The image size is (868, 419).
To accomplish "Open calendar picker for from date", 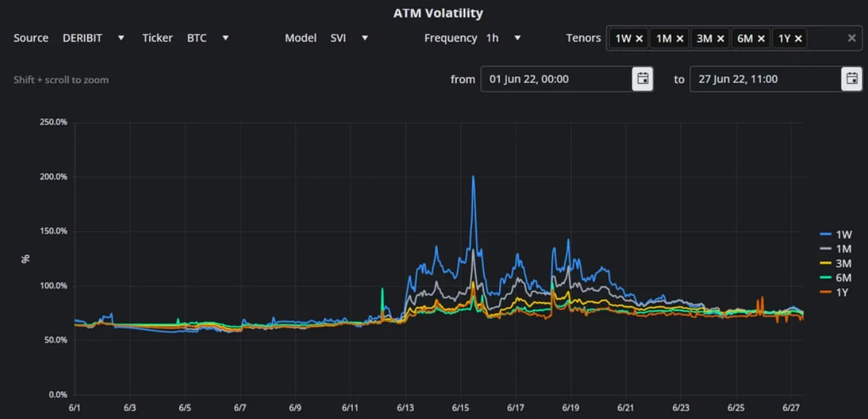I will point(643,79).
